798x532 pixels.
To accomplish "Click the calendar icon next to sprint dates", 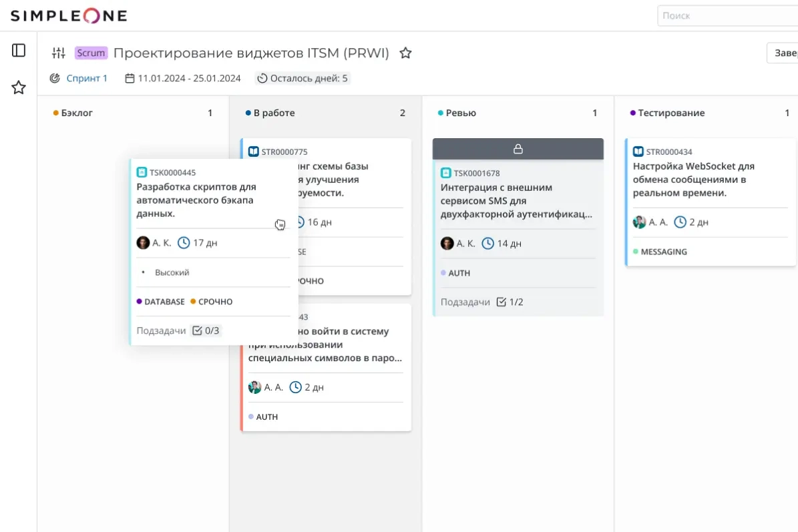I will pos(129,78).
